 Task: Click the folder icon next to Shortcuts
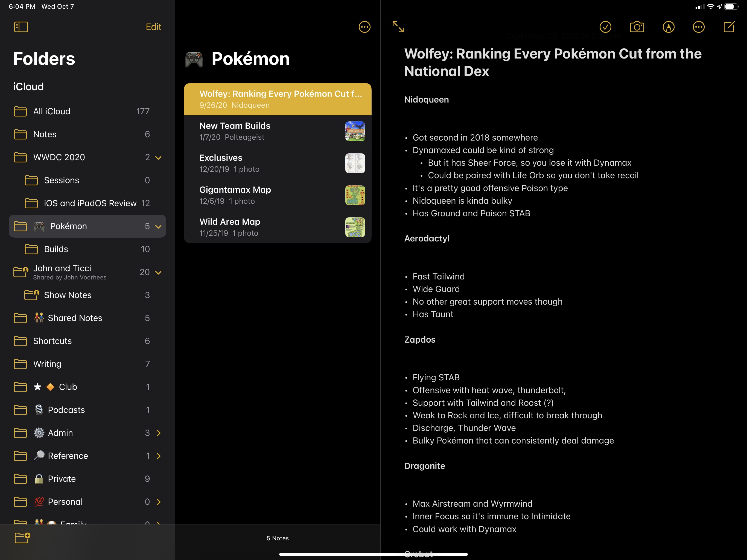(20, 341)
